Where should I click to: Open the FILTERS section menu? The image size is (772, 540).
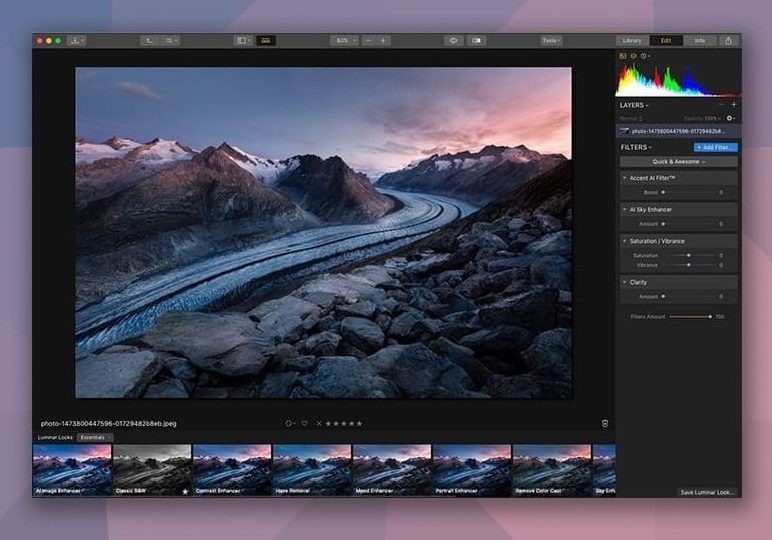click(636, 147)
